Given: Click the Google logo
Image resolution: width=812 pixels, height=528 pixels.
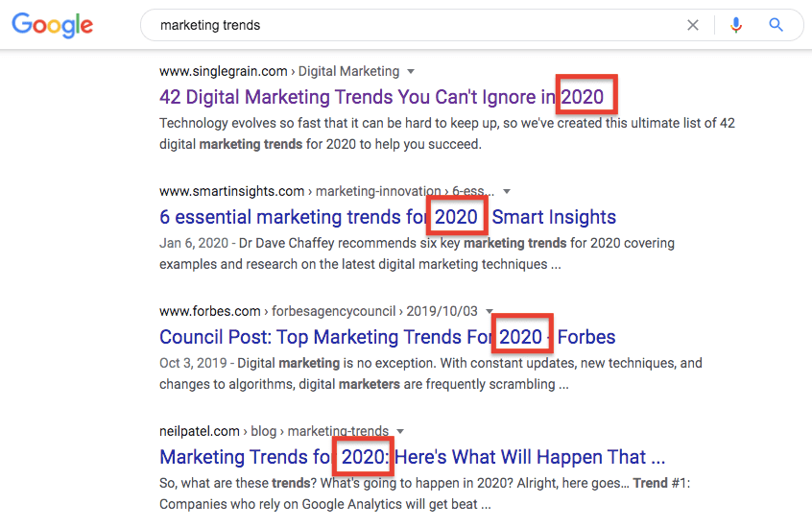Looking at the screenshot, I should click(x=52, y=25).
